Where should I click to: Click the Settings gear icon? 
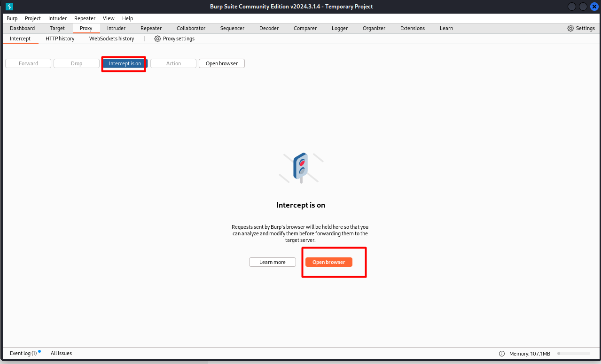(x=570, y=28)
